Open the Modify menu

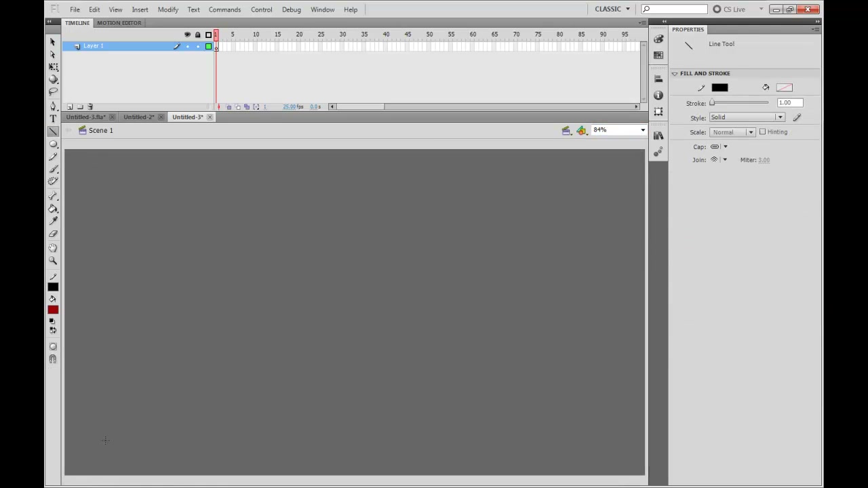[x=167, y=9]
